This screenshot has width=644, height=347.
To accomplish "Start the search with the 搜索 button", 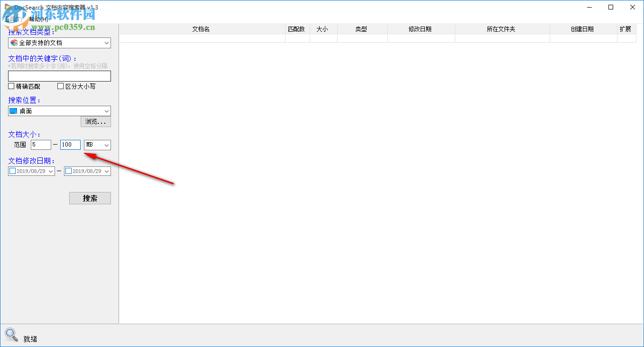I will pos(90,198).
